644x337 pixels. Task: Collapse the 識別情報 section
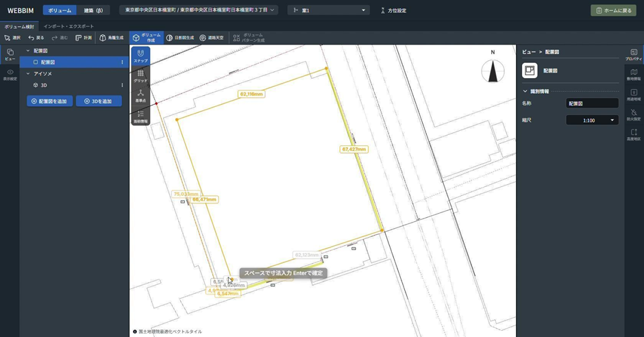tap(525, 91)
